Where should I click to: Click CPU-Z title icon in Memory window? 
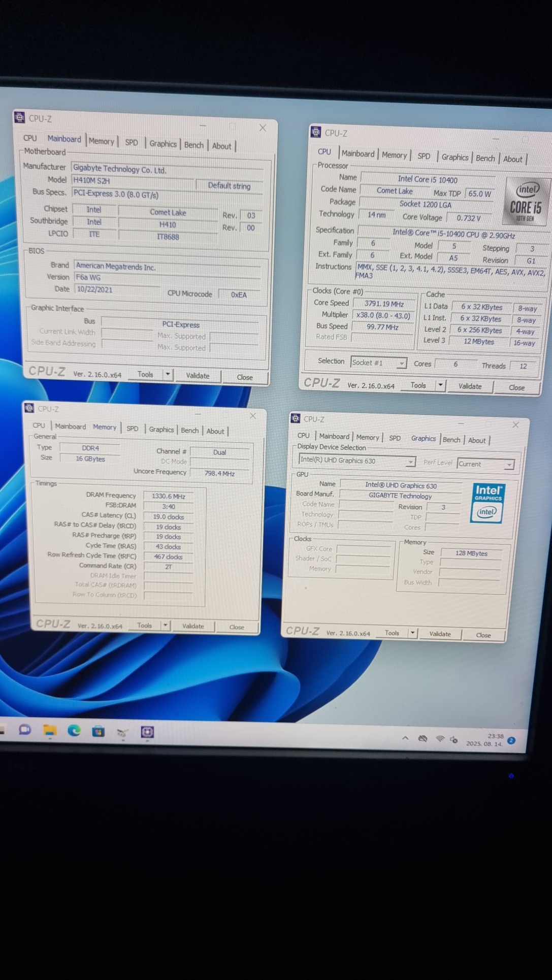pyautogui.click(x=29, y=408)
